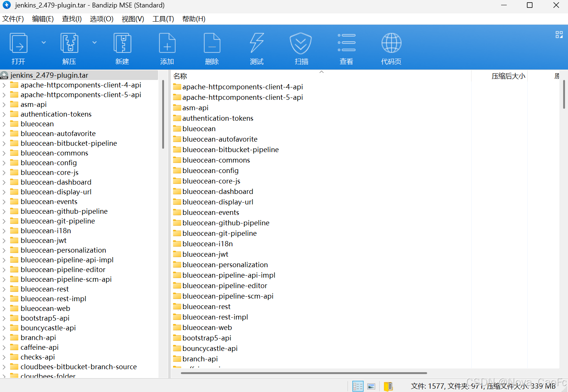Image resolution: width=568 pixels, height=392 pixels.
Task: Open the 编辑(E) menu
Action: [43, 19]
